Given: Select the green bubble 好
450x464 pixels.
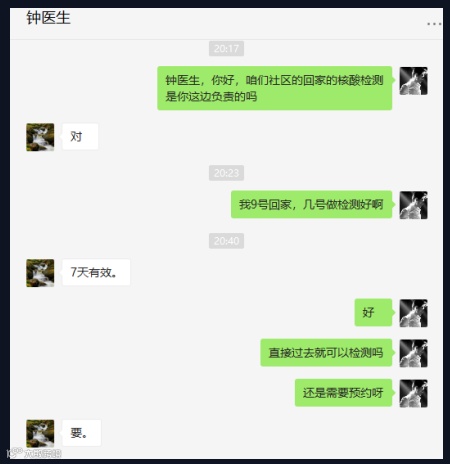Looking at the screenshot, I should tap(373, 312).
